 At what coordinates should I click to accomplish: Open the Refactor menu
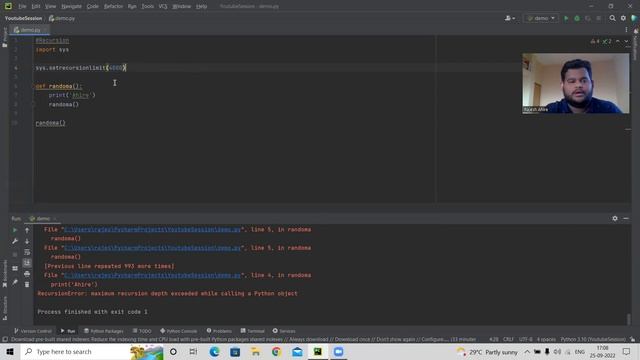point(113,7)
